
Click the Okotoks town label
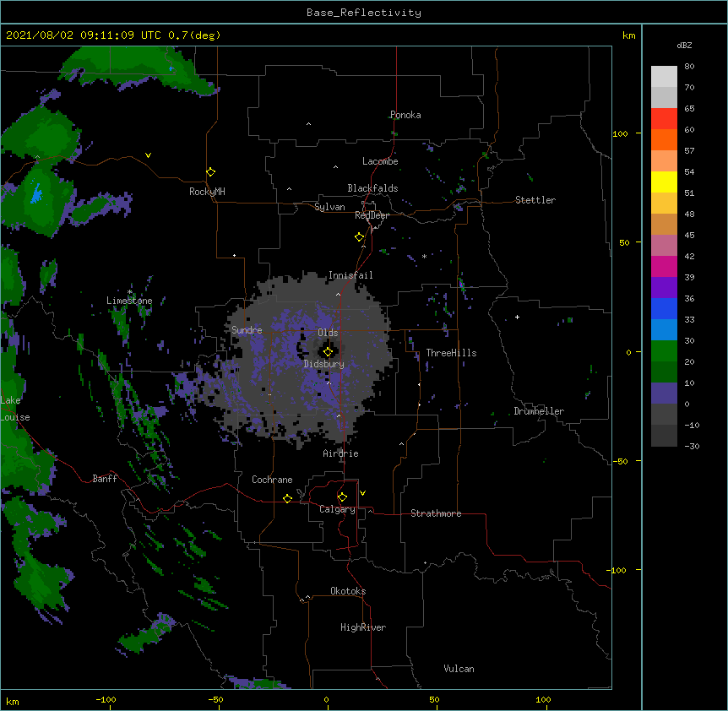(x=348, y=591)
